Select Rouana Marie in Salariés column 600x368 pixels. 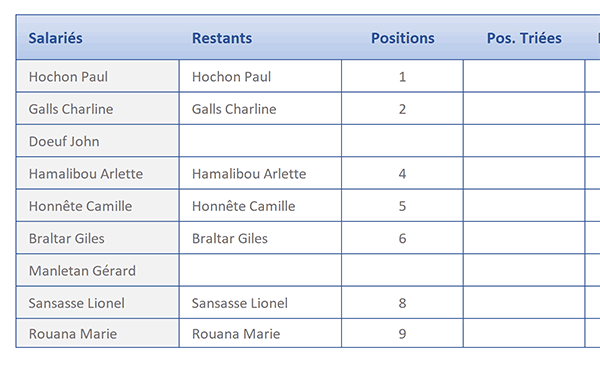(97, 333)
